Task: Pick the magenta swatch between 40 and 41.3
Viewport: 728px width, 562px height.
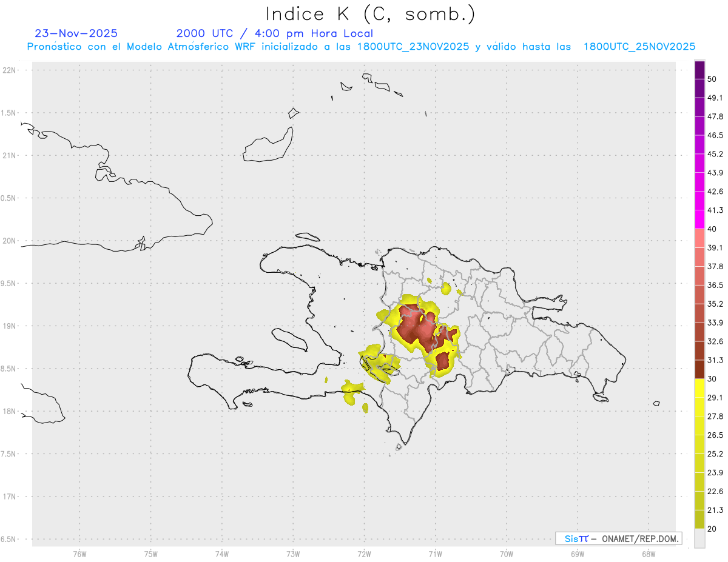Action: point(699,219)
